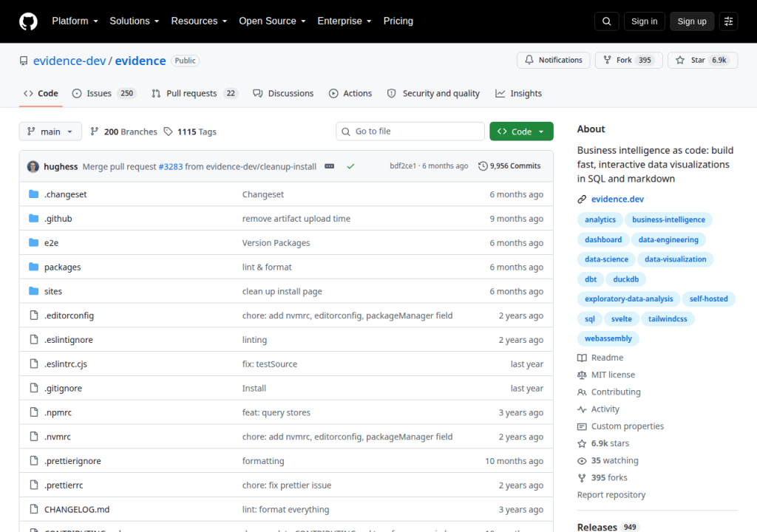Switch to the Discussions tab
757x532 pixels.
pyautogui.click(x=283, y=93)
